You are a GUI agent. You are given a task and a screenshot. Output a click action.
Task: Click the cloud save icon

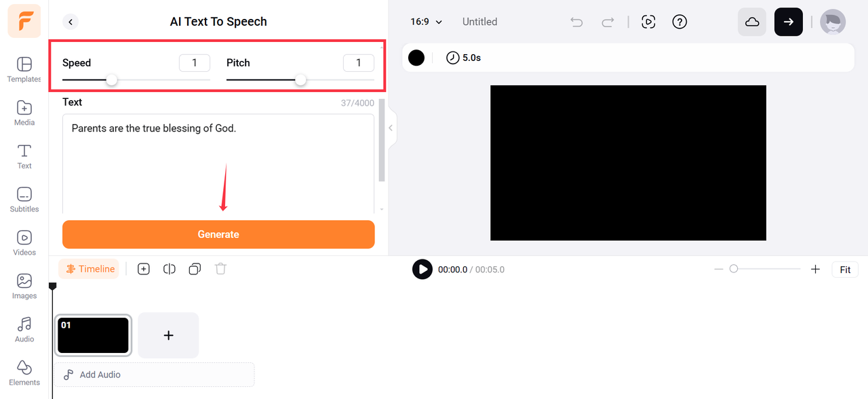pos(752,22)
